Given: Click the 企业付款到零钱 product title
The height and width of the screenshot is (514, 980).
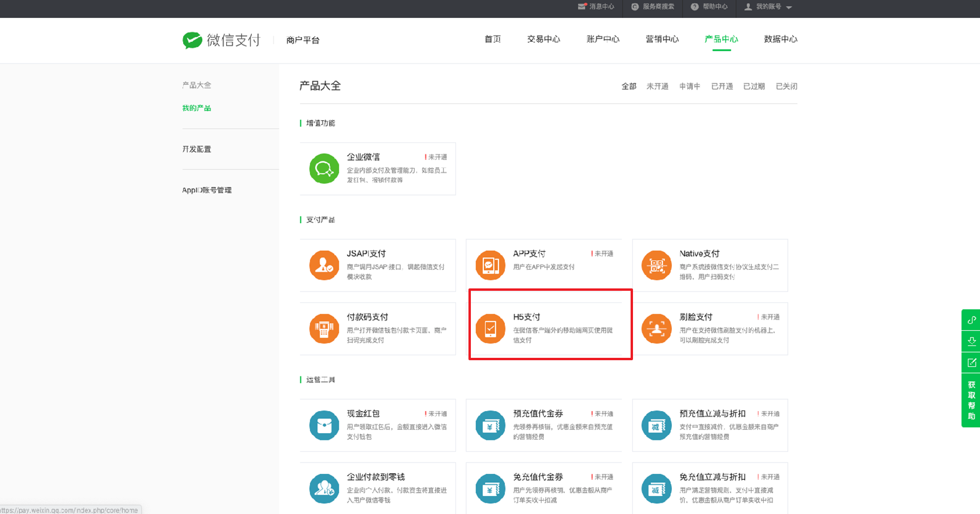Looking at the screenshot, I should [x=376, y=477].
